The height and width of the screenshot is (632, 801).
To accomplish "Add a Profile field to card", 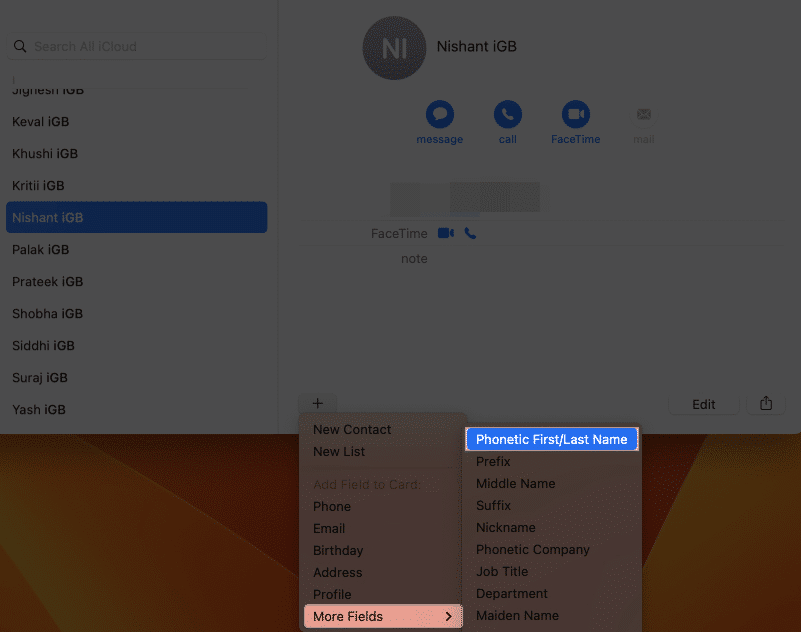I will point(332,594).
